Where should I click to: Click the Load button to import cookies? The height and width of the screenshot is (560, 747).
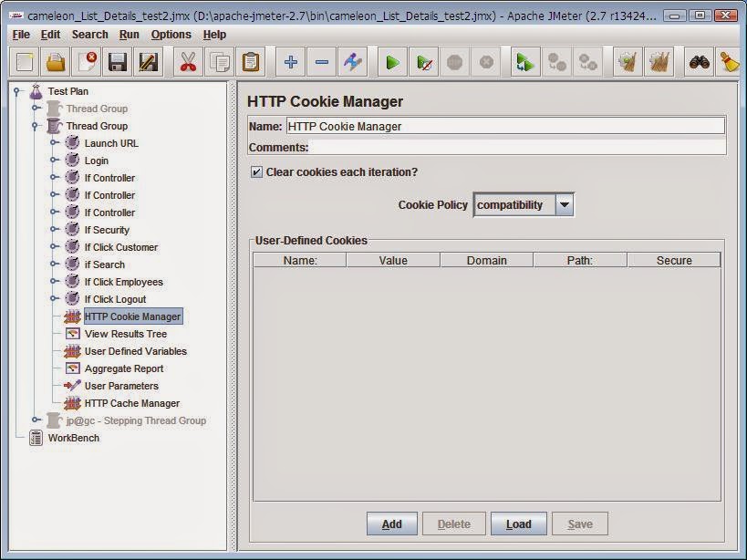[x=517, y=524]
